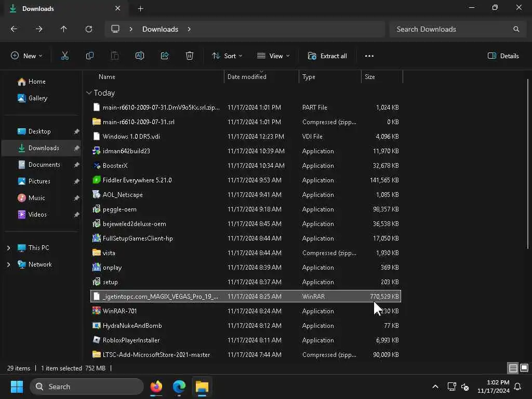Open Firefox from the taskbar
The image size is (532, 399).
tap(156, 387)
